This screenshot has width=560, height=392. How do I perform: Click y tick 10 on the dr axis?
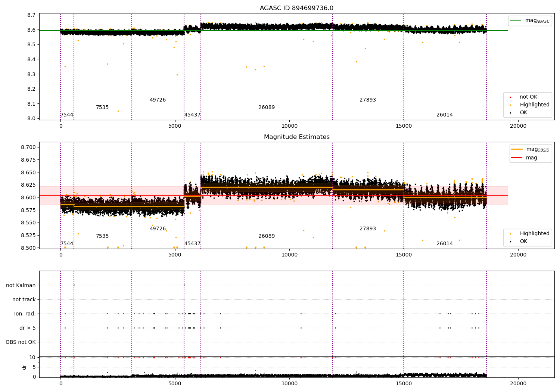pyautogui.click(x=32, y=357)
